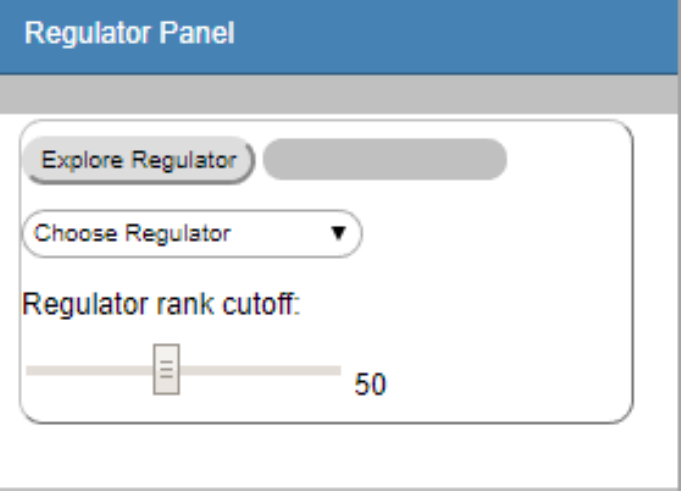681x491 pixels.
Task: Click the 'Choose Regulator' placeholder text
Action: (133, 234)
